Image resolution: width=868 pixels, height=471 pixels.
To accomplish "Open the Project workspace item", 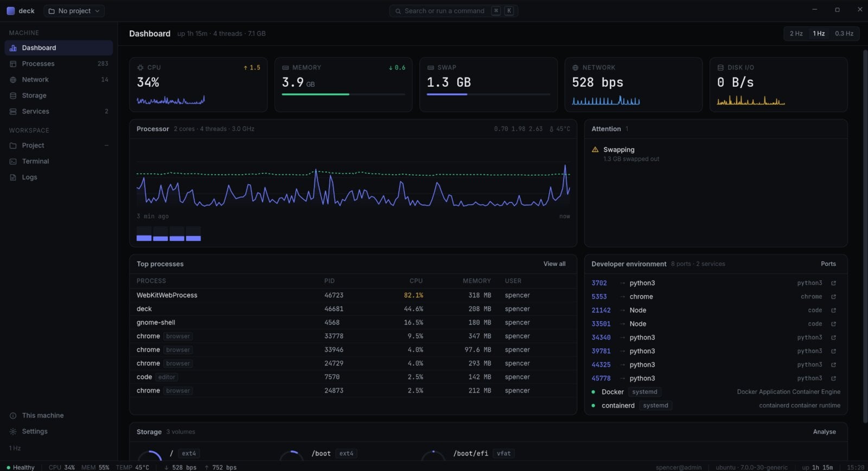I will pyautogui.click(x=59, y=145).
